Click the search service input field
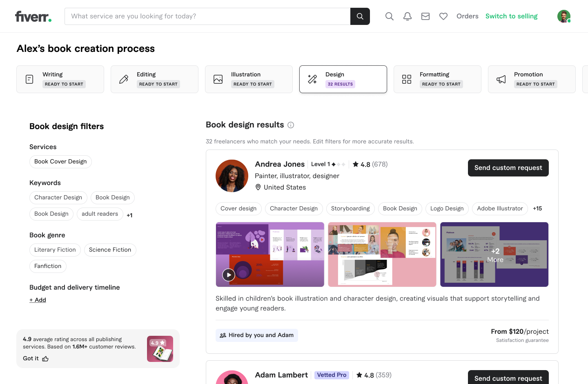This screenshot has height=384, width=588. (x=207, y=16)
